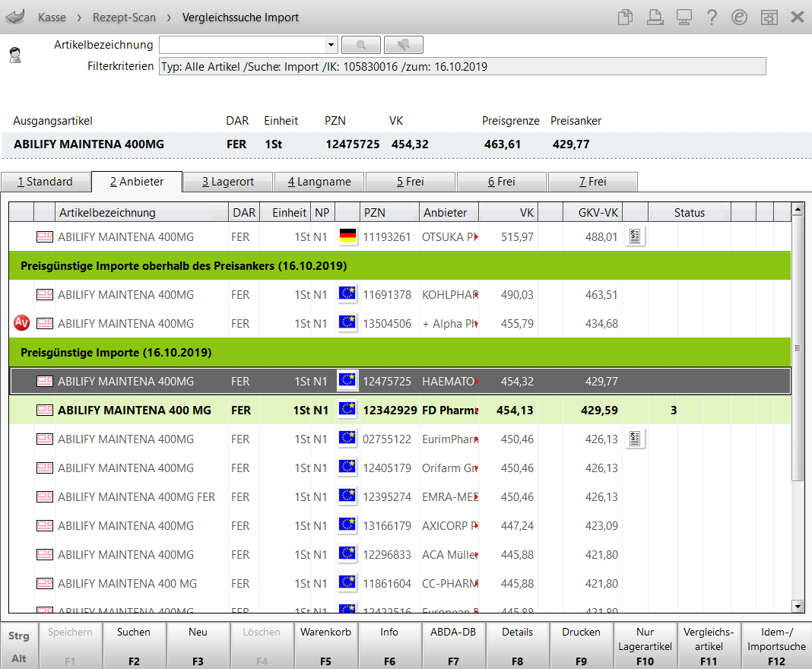812x669 pixels.
Task: Click the printer icon in the title bar
Action: [x=655, y=17]
